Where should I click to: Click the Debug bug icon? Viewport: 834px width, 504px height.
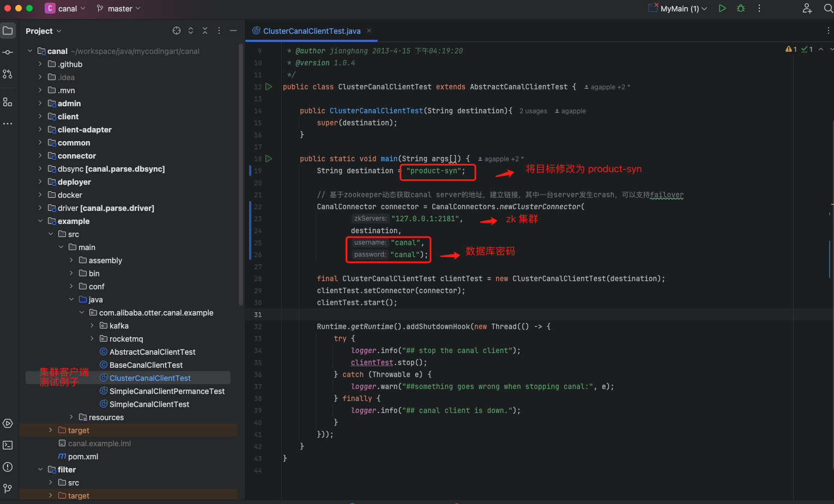[x=741, y=8]
